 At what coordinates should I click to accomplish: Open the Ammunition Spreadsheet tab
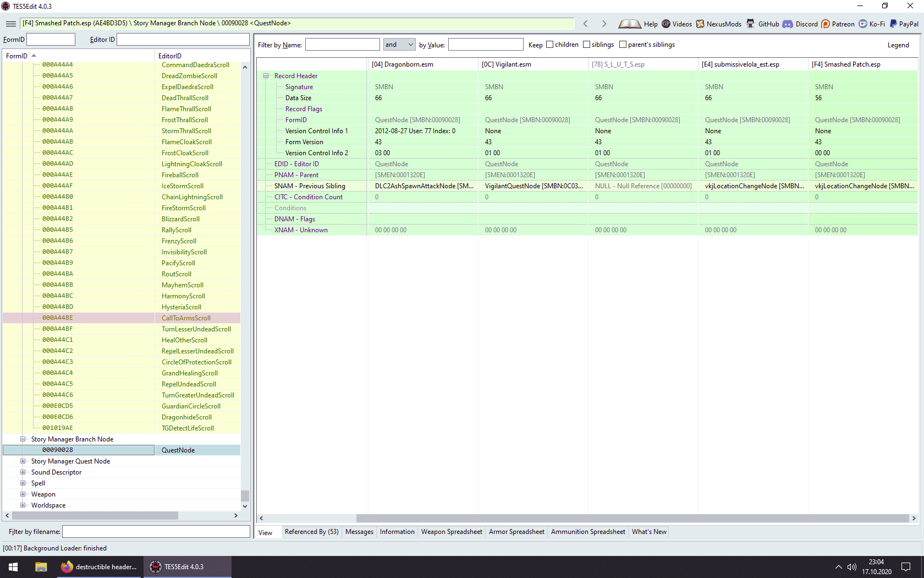point(588,532)
